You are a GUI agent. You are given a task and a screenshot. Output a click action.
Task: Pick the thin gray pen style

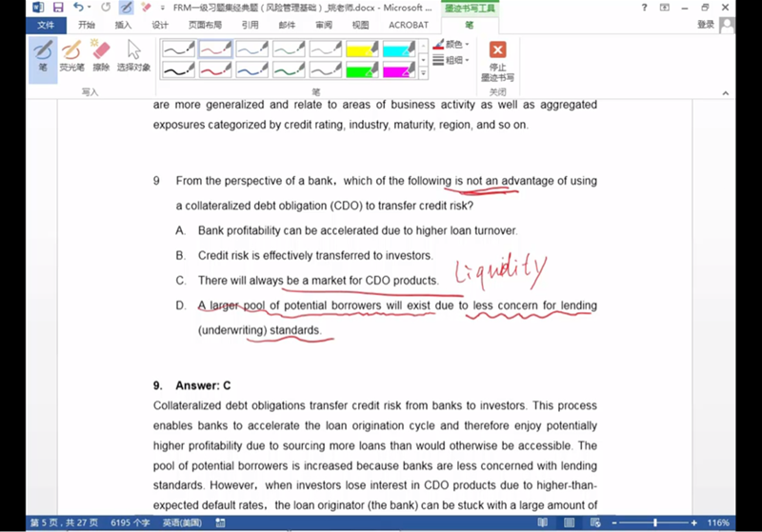click(x=326, y=49)
